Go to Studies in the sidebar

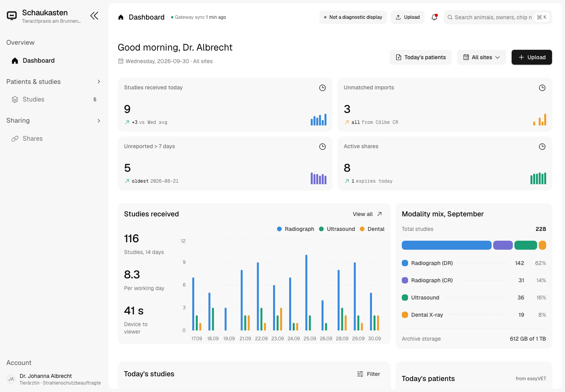[x=53, y=100]
